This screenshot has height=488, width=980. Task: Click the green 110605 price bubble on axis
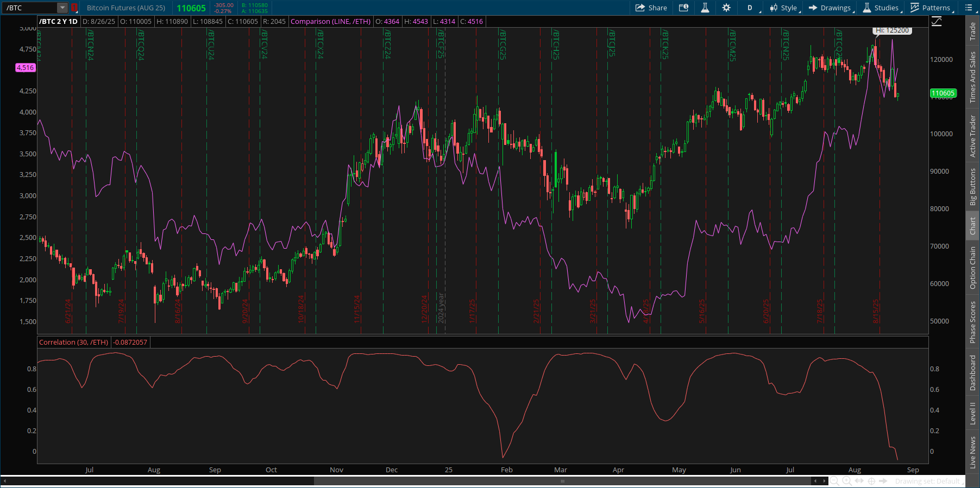943,93
